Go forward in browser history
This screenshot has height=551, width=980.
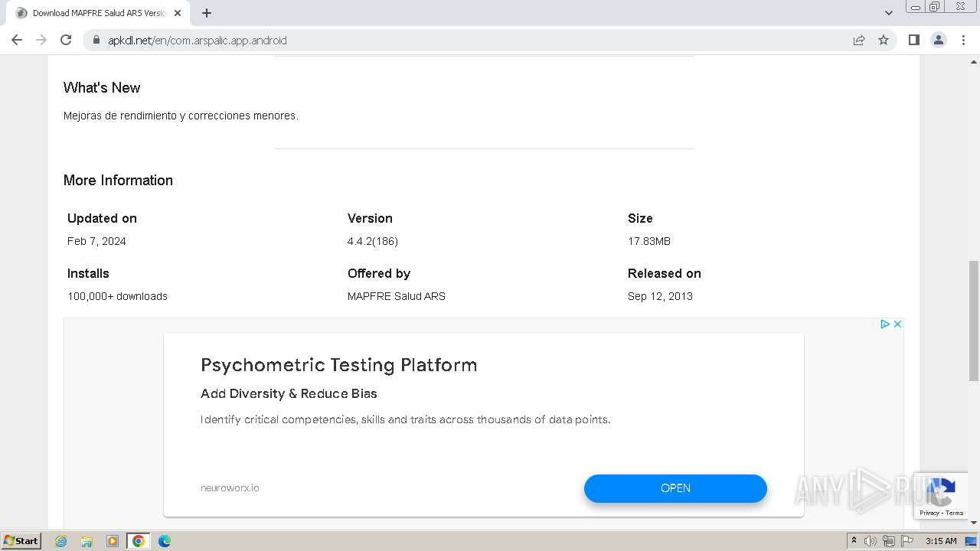pyautogui.click(x=41, y=40)
